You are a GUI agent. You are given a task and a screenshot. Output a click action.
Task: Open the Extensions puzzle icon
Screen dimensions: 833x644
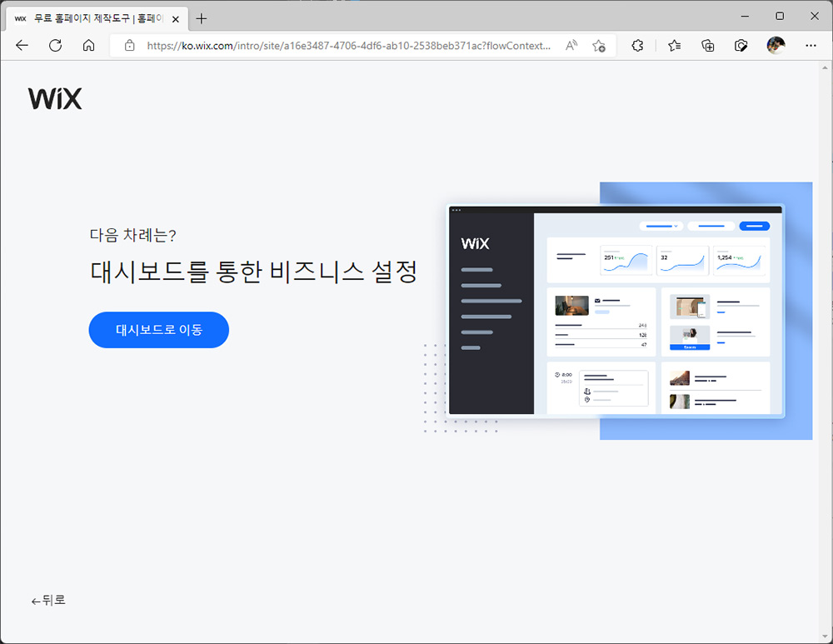(x=637, y=46)
